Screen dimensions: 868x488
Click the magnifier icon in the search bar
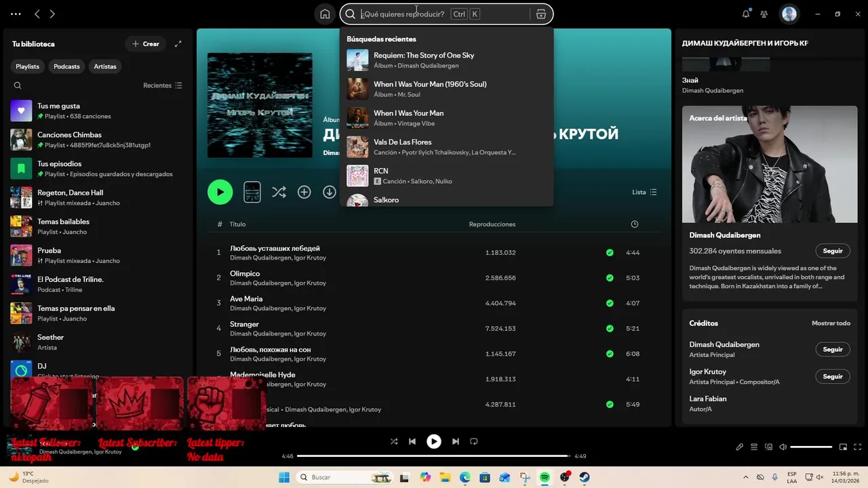pyautogui.click(x=351, y=14)
